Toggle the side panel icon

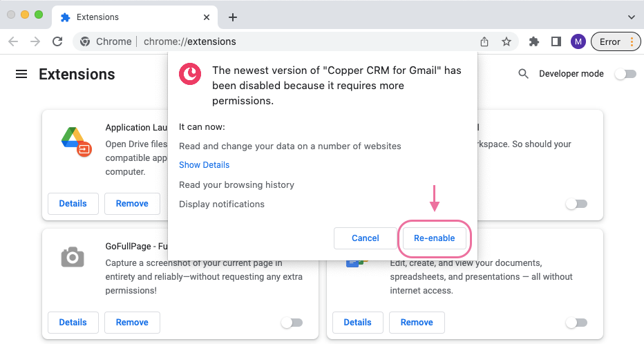[x=556, y=41]
